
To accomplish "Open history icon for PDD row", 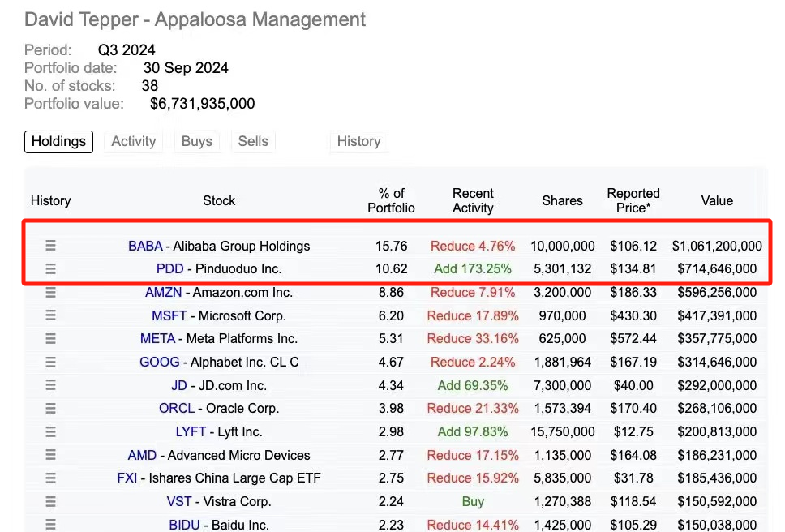I will point(50,268).
